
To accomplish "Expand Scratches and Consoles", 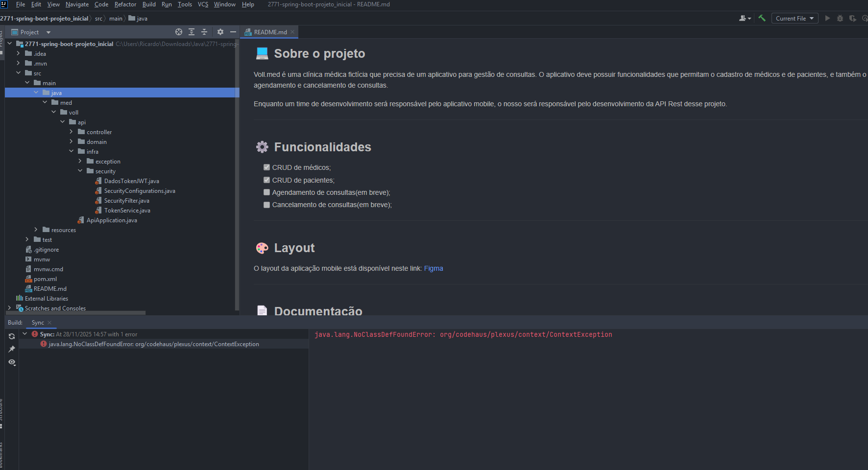I will coord(9,308).
